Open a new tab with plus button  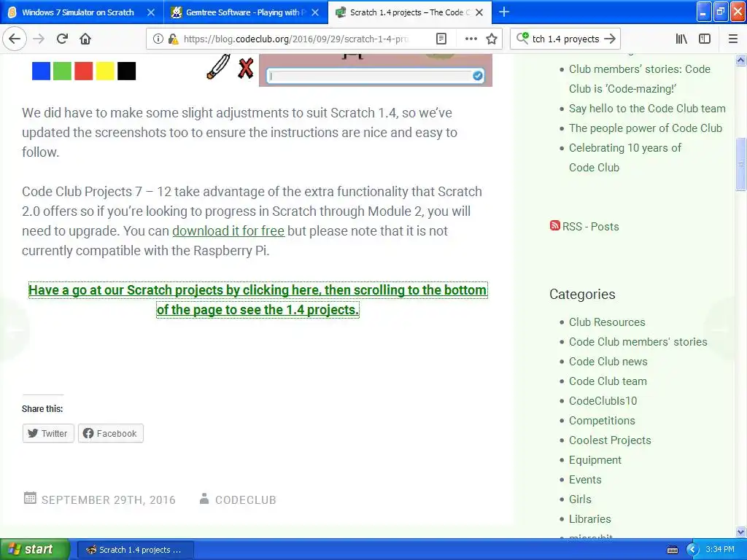503,12
